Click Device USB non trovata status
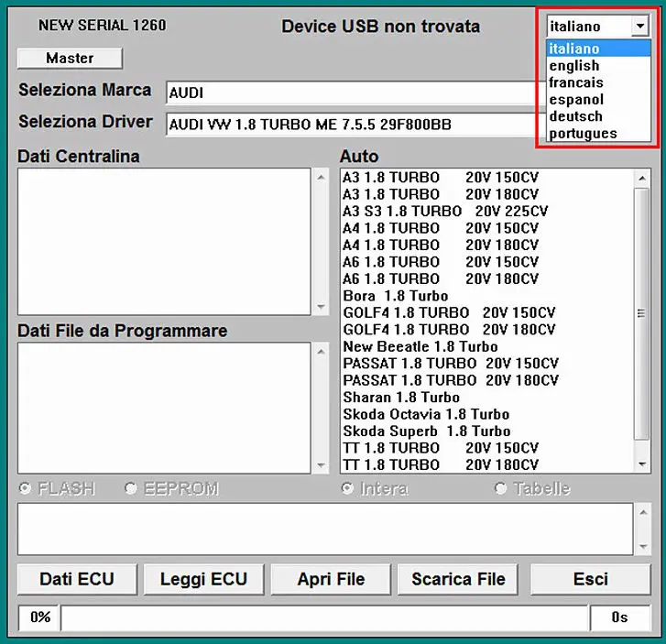 pos(380,27)
